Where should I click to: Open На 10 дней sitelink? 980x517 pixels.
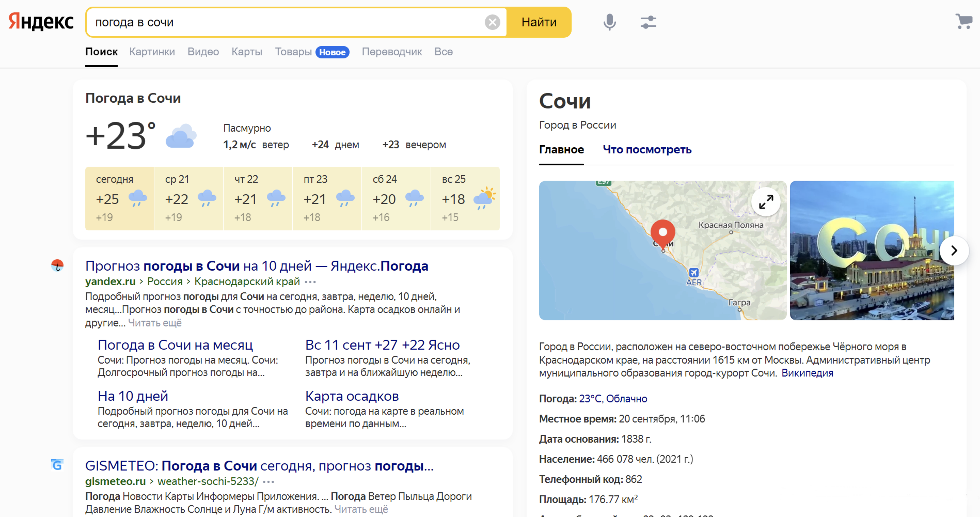[x=133, y=396]
